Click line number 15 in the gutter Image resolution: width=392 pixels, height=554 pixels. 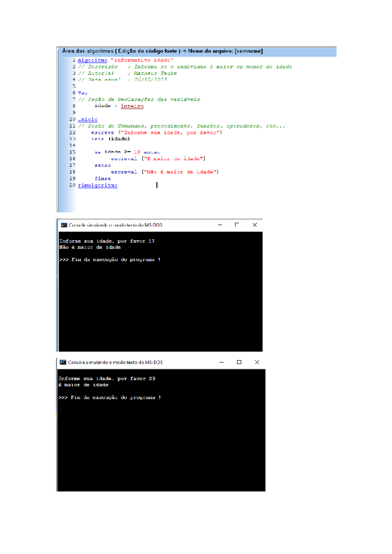click(x=72, y=152)
